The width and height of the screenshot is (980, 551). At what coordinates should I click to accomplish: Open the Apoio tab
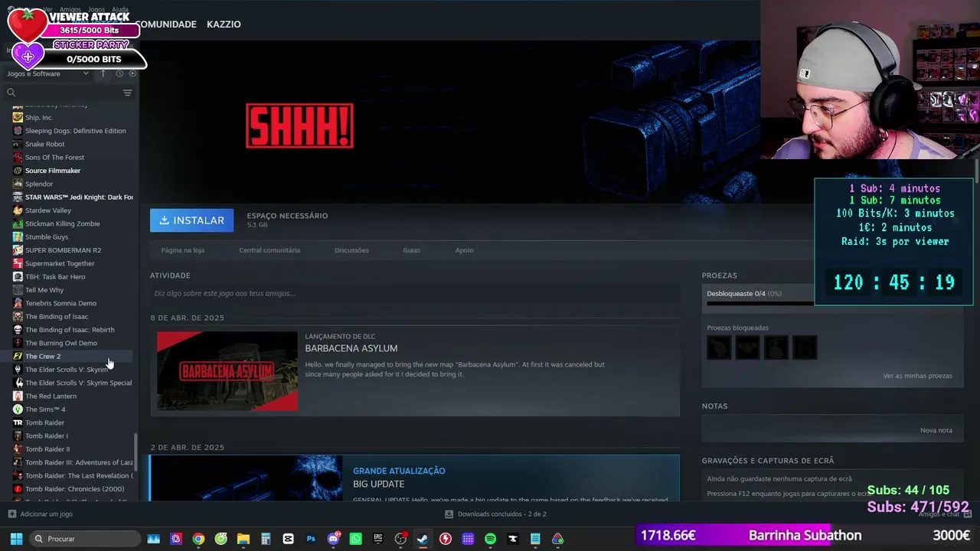(464, 250)
